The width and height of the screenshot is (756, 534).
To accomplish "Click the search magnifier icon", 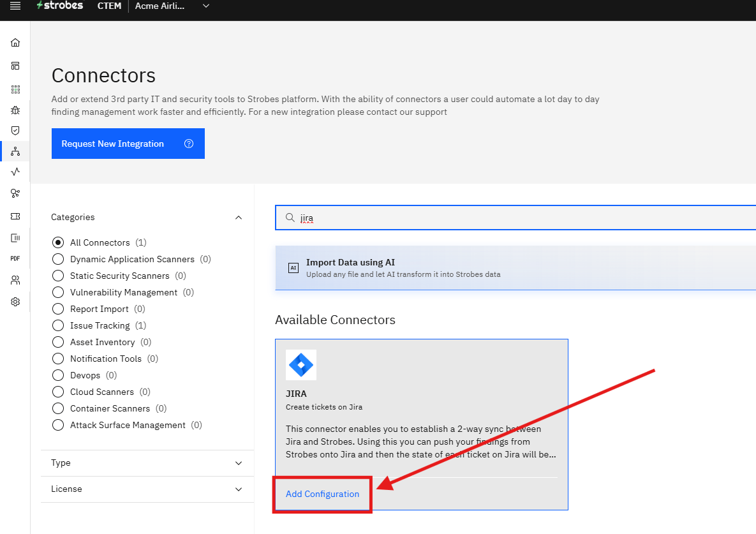I will click(x=290, y=218).
